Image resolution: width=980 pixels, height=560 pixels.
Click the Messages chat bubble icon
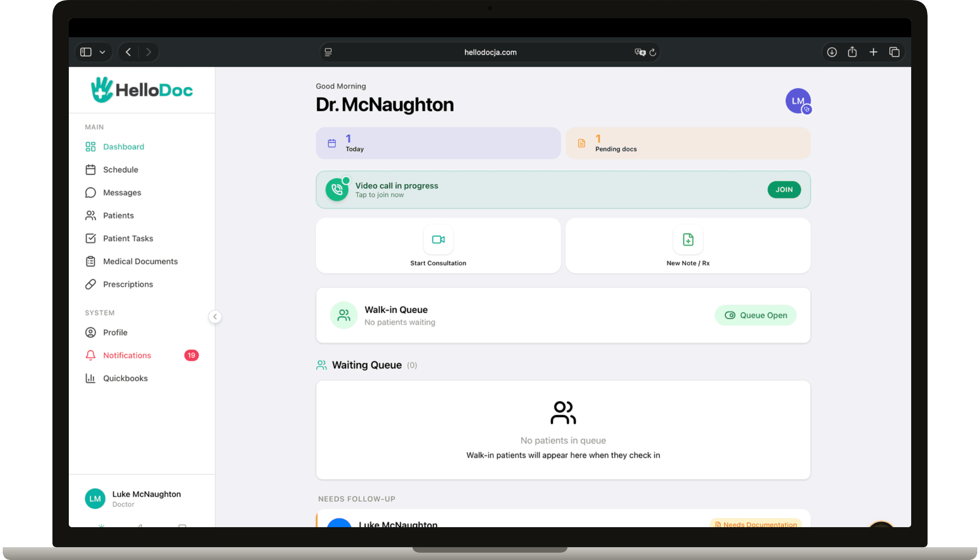pos(90,192)
